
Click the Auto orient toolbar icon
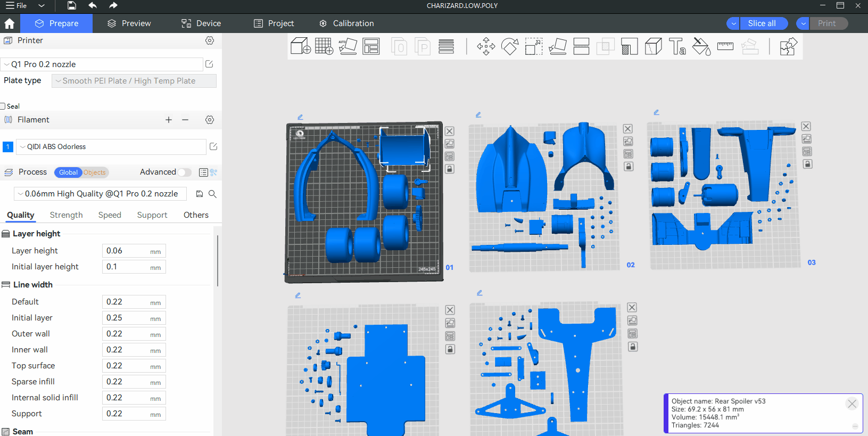pyautogui.click(x=348, y=46)
